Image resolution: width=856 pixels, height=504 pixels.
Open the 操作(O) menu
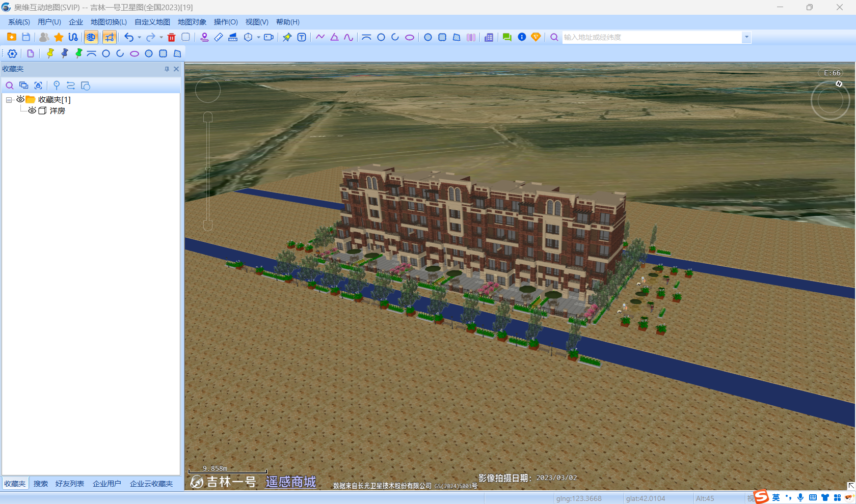[226, 22]
